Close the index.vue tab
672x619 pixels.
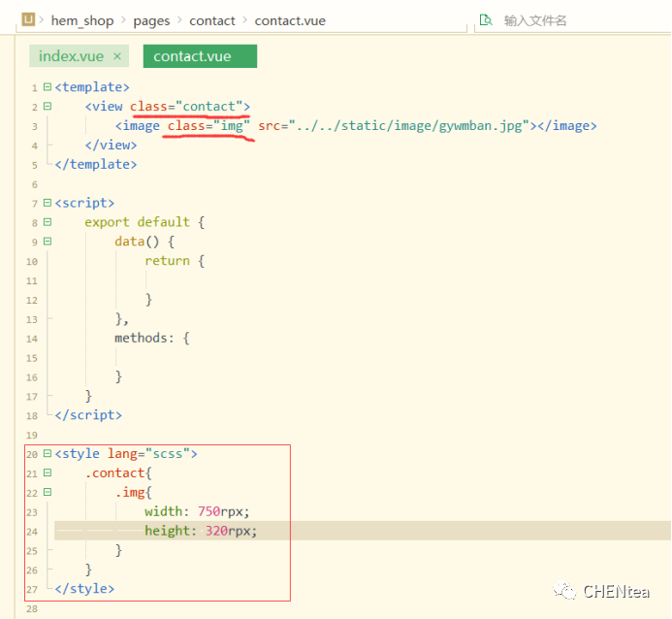[117, 56]
